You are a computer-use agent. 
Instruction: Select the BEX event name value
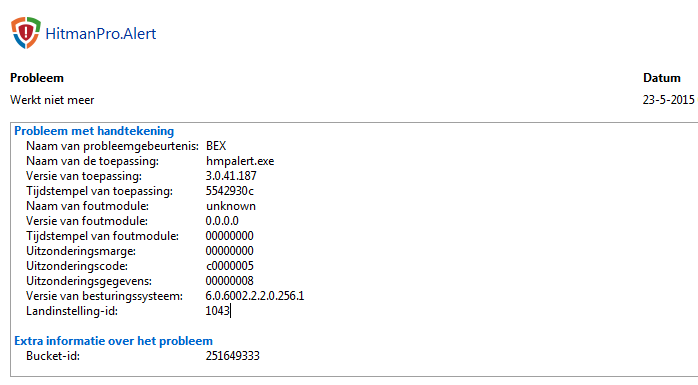[216, 146]
